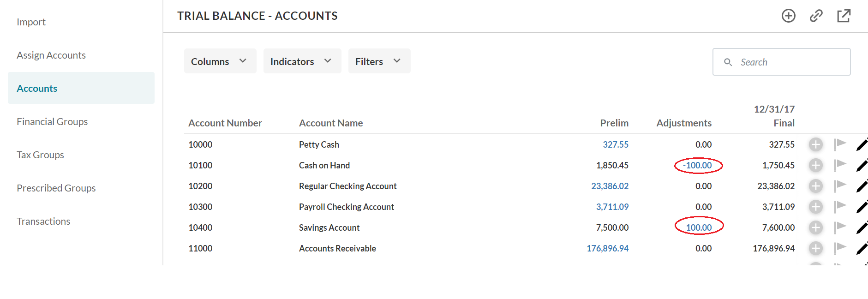
Task: Switch to Financial Groups in the sidebar
Action: pos(52,121)
